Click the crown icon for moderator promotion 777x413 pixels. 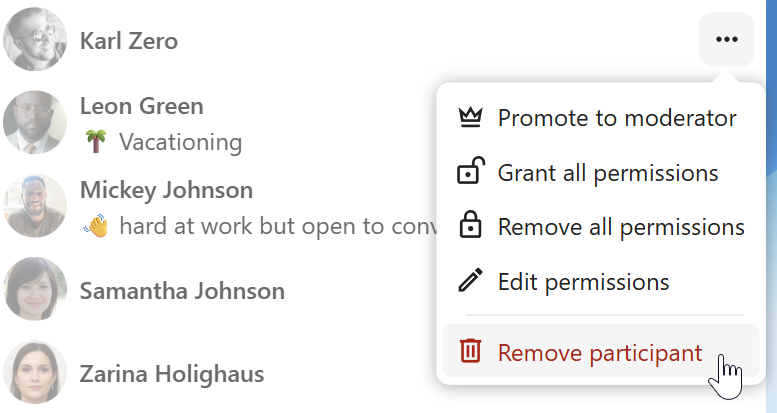tap(469, 118)
